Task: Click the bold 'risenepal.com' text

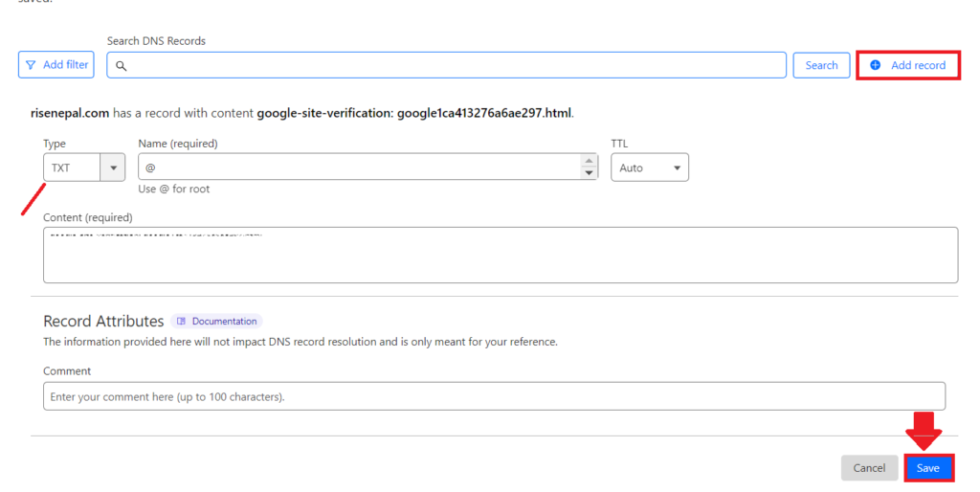Action: pyautogui.click(x=70, y=113)
